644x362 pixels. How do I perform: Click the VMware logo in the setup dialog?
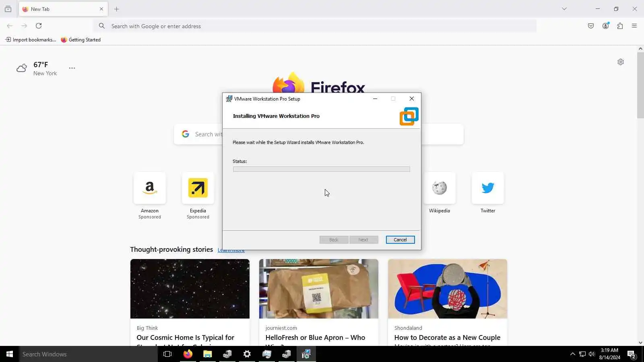point(409,116)
